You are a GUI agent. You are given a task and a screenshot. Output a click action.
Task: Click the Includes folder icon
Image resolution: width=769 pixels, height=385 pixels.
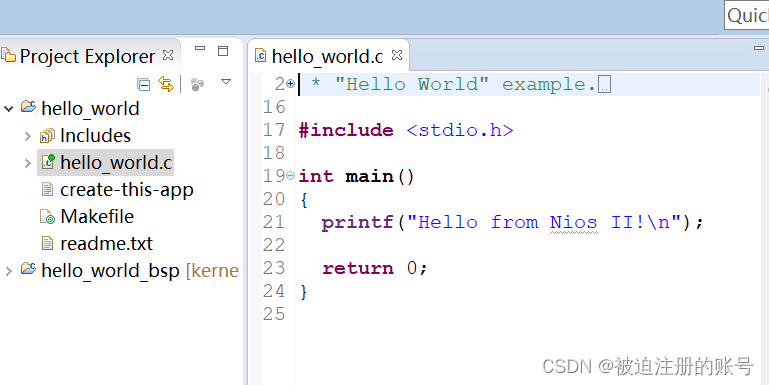click(47, 136)
